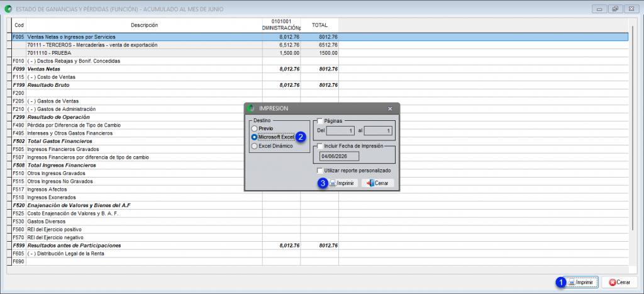Tick Utilizar reporte personalizado checkbox
Image resolution: width=644 pixels, height=294 pixels.
tap(320, 170)
